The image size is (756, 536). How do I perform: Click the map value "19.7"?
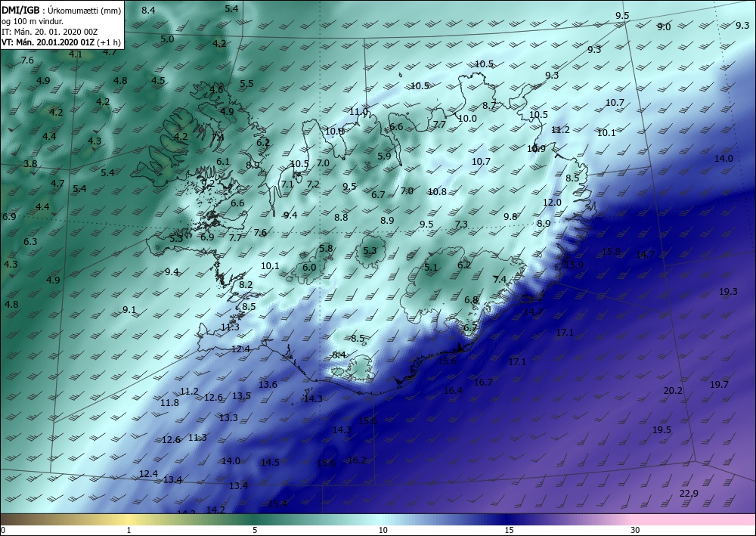(x=719, y=384)
